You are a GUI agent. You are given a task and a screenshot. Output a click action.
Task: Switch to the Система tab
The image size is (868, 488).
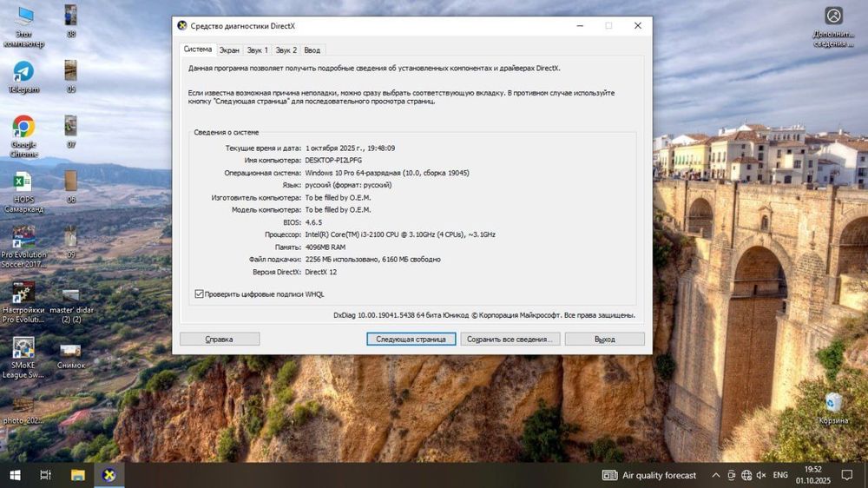198,49
